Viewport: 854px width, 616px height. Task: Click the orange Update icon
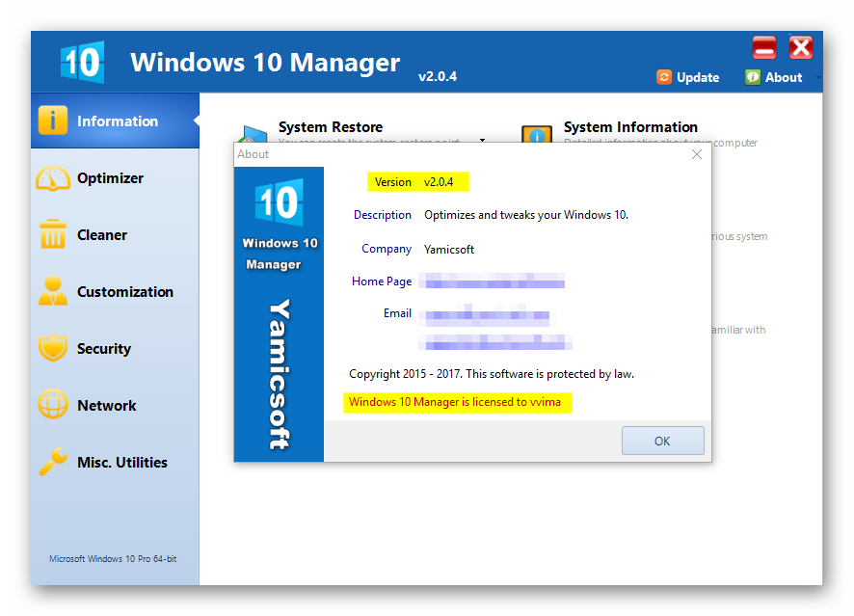[x=664, y=77]
